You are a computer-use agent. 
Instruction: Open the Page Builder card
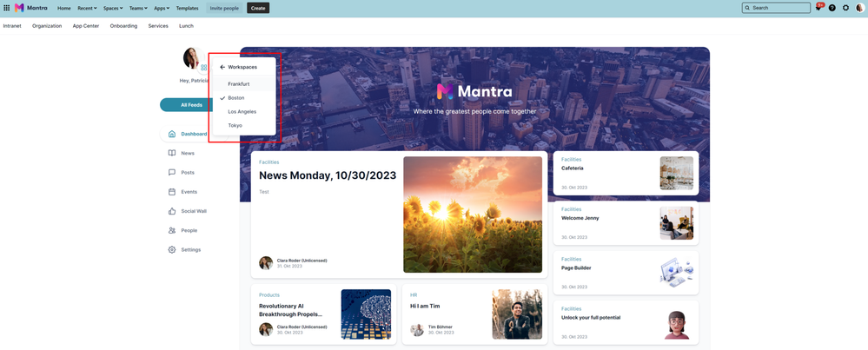(x=626, y=273)
